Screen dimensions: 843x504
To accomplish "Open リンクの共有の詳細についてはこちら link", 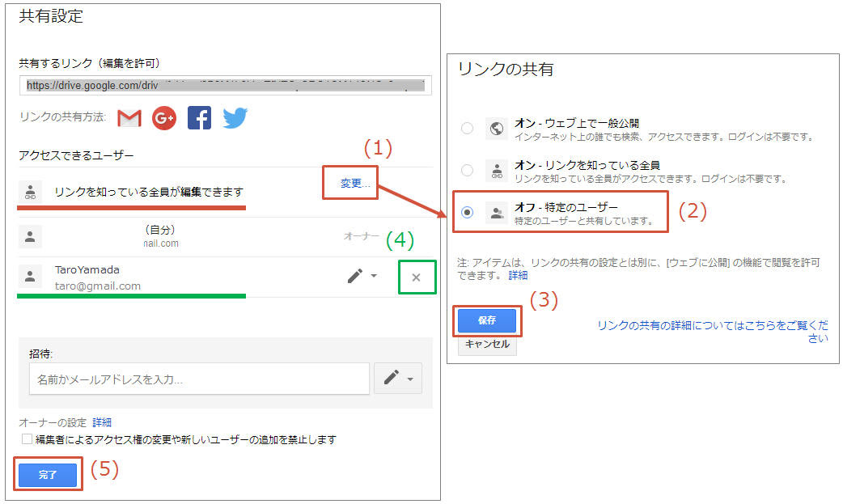I will (x=713, y=332).
